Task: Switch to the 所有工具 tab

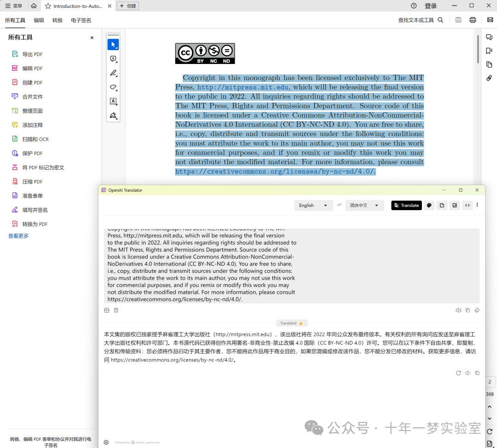Action: (15, 20)
